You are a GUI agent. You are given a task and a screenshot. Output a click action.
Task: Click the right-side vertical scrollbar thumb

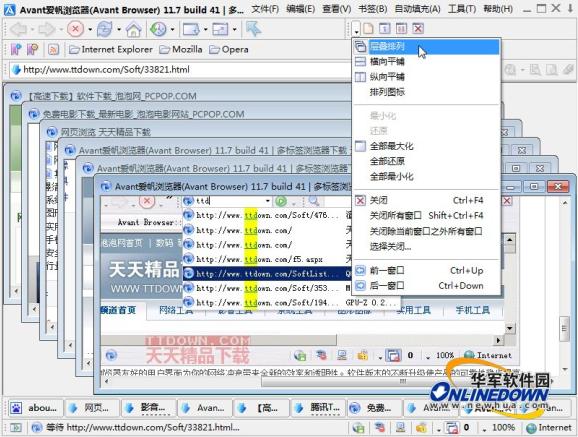(564, 329)
